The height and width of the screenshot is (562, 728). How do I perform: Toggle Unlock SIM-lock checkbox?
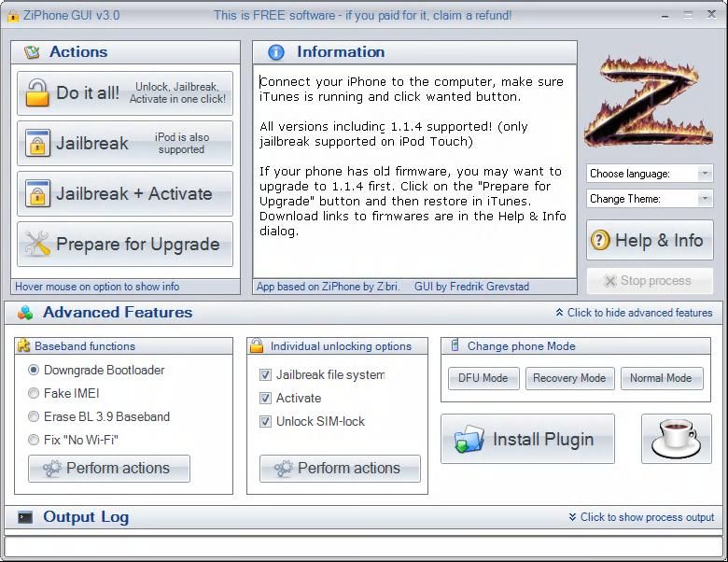[x=266, y=421]
